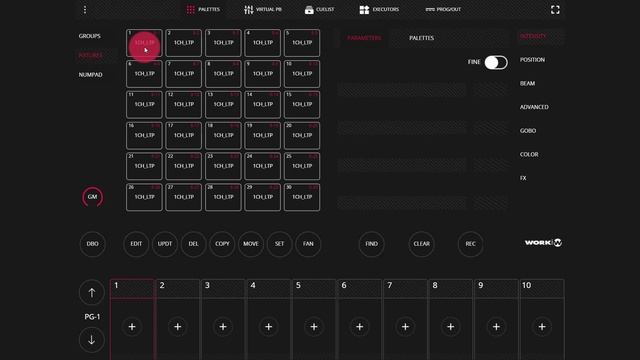Select fixture tile number 13
This screenshot has height=360, width=640.
pos(223,104)
